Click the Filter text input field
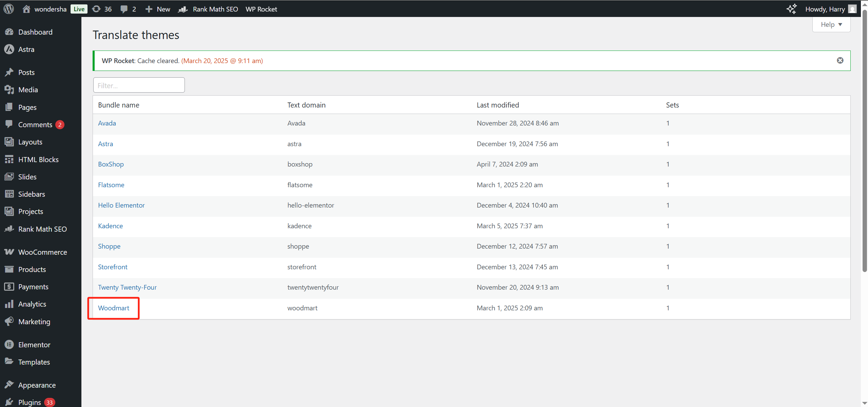This screenshot has height=407, width=868. pyautogui.click(x=139, y=85)
